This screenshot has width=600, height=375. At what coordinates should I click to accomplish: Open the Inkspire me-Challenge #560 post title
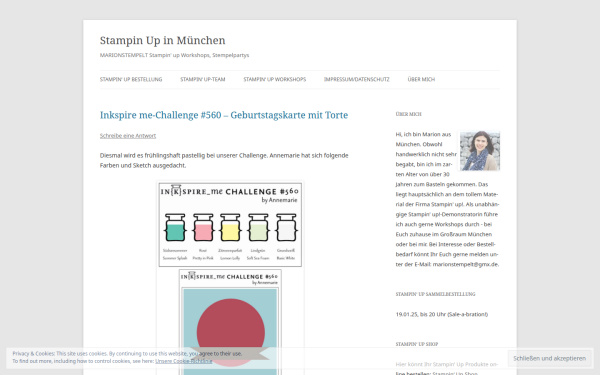[224, 115]
